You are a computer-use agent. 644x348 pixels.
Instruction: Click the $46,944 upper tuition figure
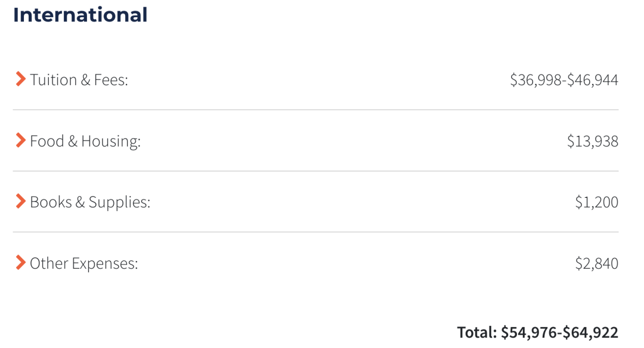click(593, 80)
